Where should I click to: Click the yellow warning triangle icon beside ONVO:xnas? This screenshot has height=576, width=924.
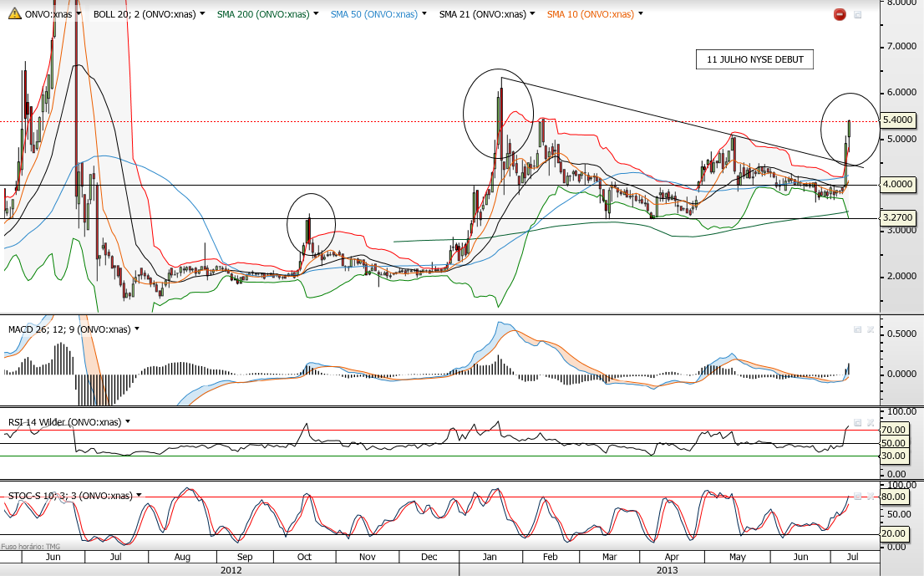[x=15, y=13]
